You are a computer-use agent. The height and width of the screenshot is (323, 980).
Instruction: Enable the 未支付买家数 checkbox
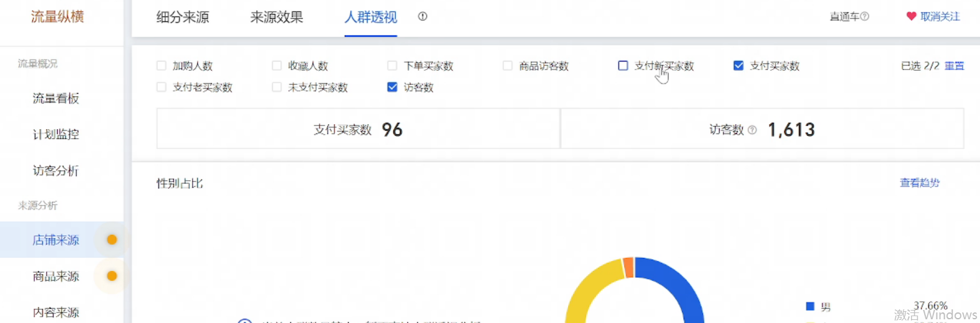click(x=277, y=87)
